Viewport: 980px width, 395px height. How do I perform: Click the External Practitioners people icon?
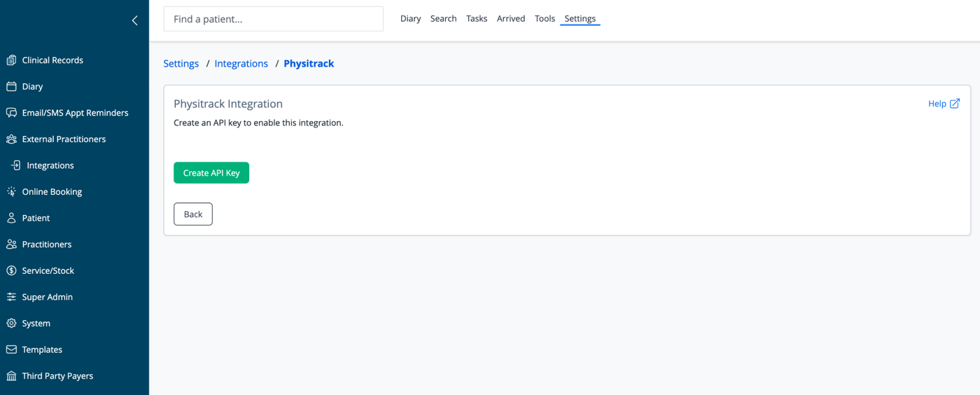coord(11,139)
